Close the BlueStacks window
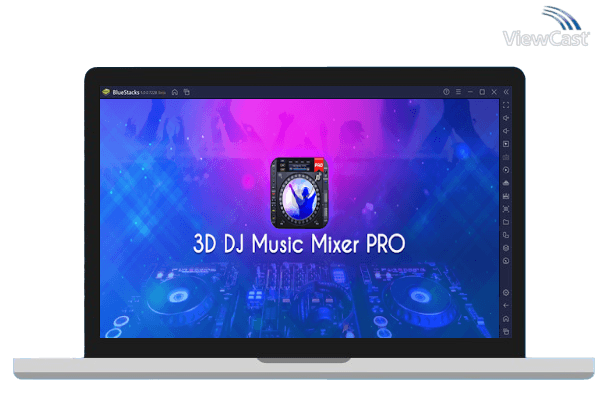This screenshot has width=602, height=414. pos(494,92)
